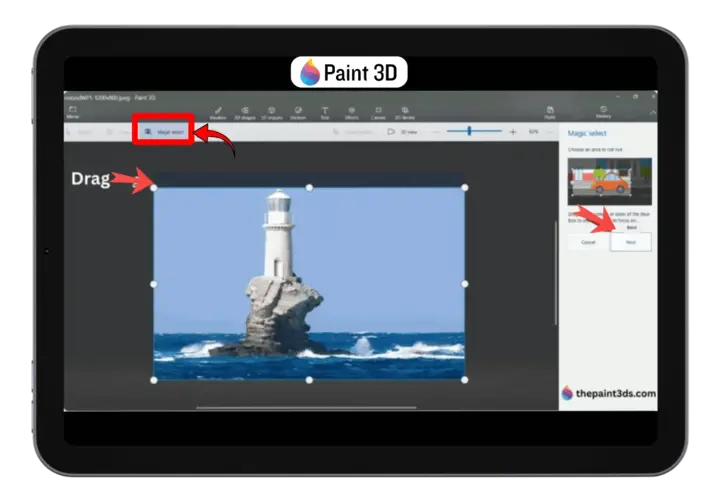Click the zoom slider handle
Viewport: 720px width, 480px height.
click(469, 131)
